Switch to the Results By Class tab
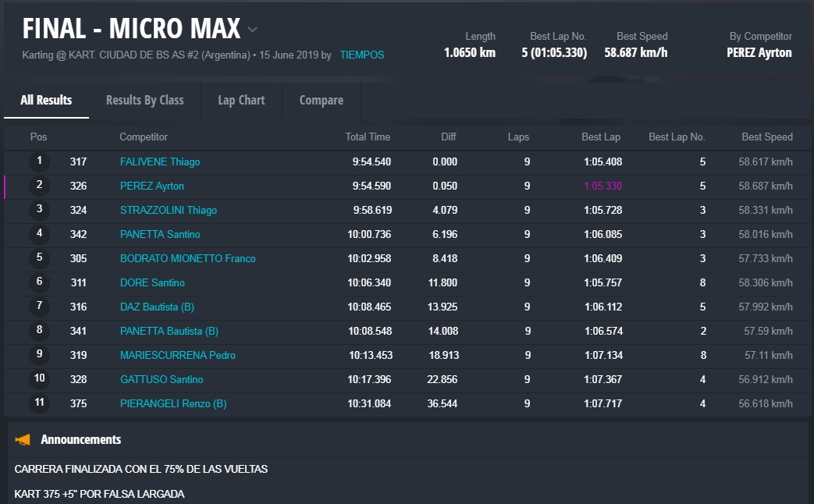814x504 pixels. [144, 100]
